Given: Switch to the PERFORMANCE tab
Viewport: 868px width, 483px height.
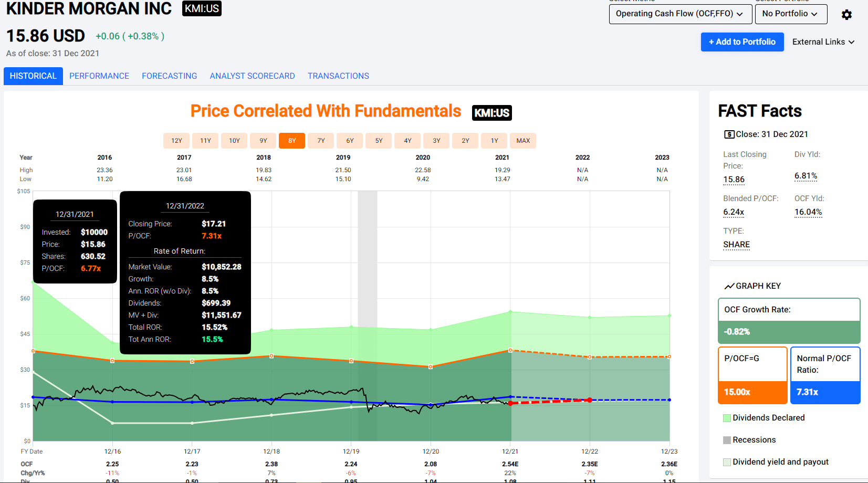Looking at the screenshot, I should [x=99, y=76].
